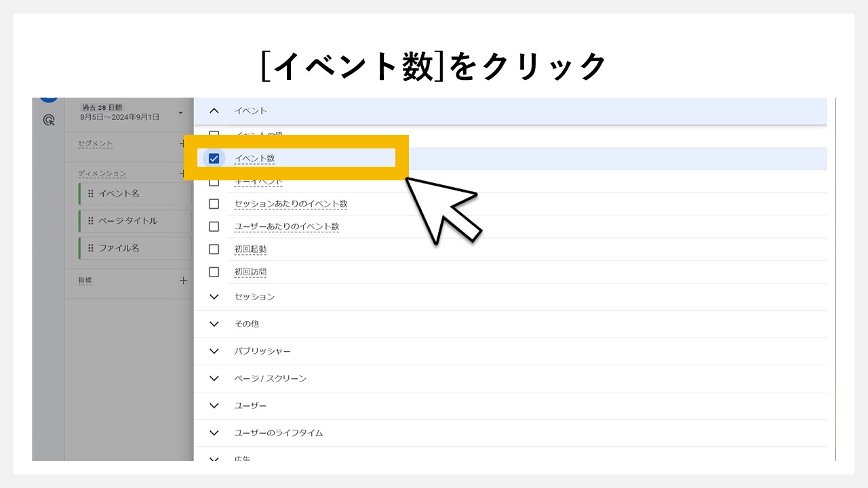Click the ユーザーあたりのイベント数 metric link
Image resolution: width=868 pixels, height=488 pixels.
(x=286, y=226)
